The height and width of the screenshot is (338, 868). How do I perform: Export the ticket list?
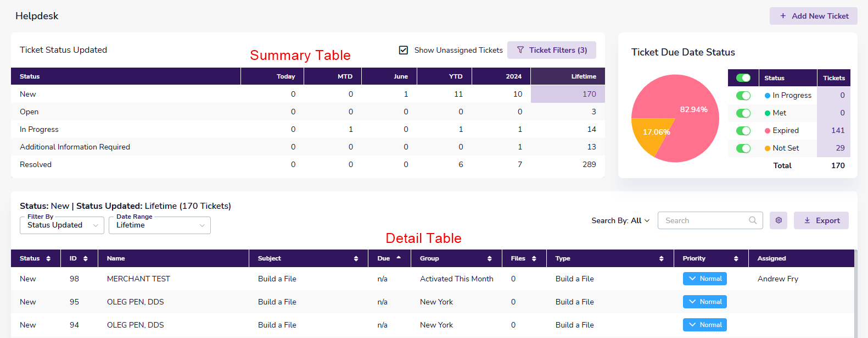click(x=821, y=220)
